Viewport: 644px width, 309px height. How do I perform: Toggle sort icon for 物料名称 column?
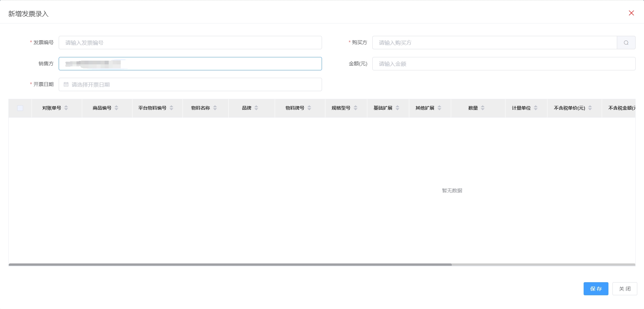[x=215, y=108]
